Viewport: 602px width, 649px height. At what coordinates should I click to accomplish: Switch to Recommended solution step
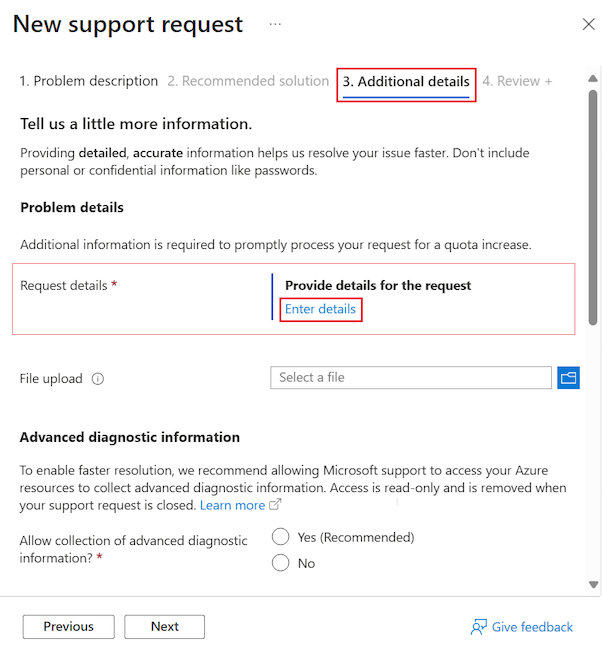(x=247, y=81)
